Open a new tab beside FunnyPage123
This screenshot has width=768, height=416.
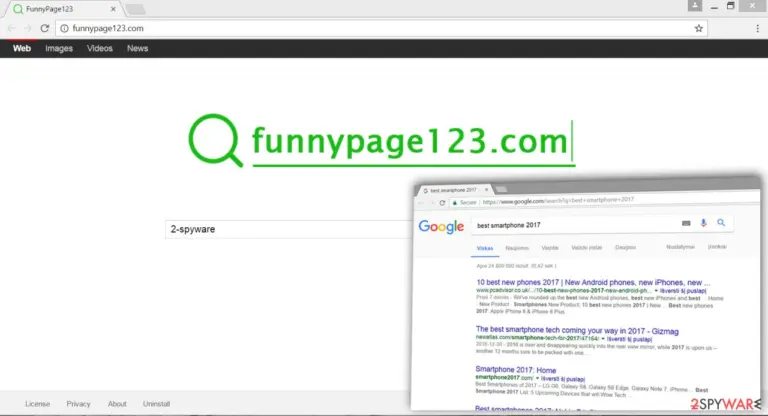tap(135, 9)
